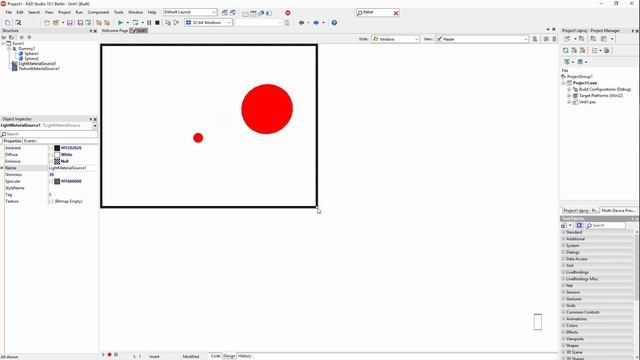Screen dimensions: 640x360
Task: Select LightMaterialSource1 in Structure tree
Action: (x=37, y=64)
